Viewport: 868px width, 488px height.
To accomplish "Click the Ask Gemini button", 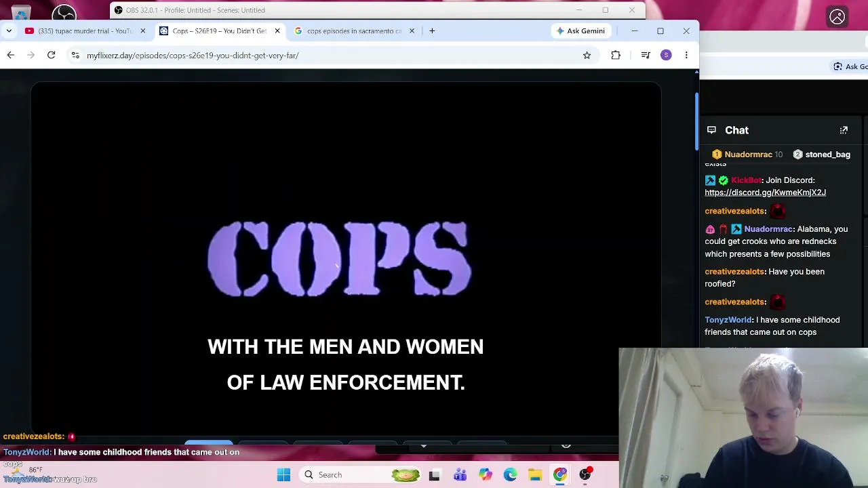I will pyautogui.click(x=580, y=30).
